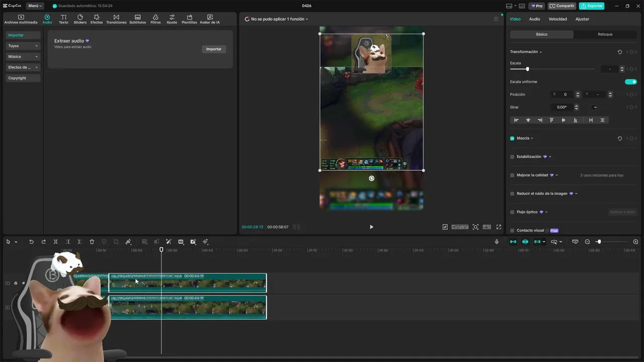Play the preview video
Screen dimensions: 644x362
coord(371,227)
